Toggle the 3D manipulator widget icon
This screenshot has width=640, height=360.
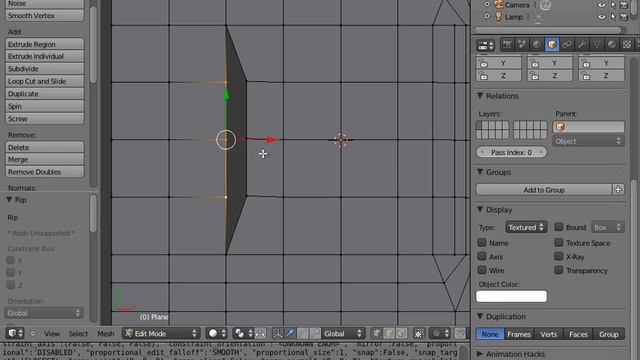(x=278, y=333)
